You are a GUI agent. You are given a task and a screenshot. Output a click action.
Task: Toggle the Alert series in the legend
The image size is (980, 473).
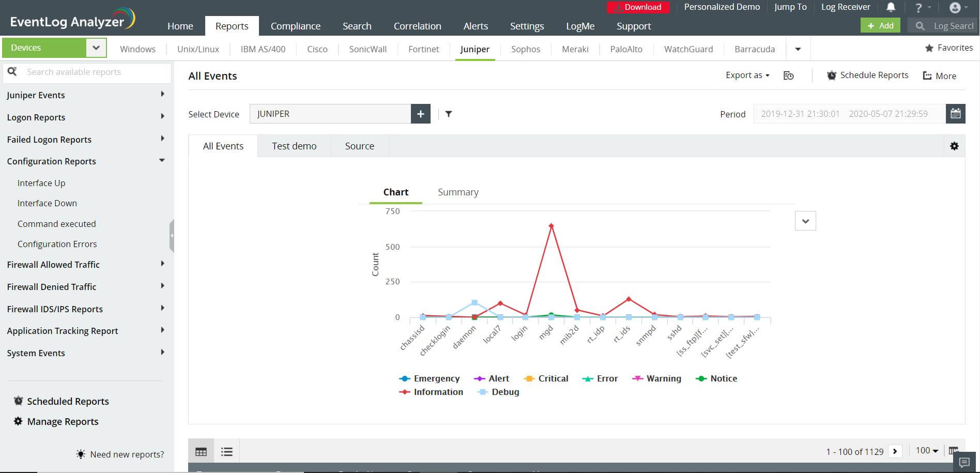492,378
